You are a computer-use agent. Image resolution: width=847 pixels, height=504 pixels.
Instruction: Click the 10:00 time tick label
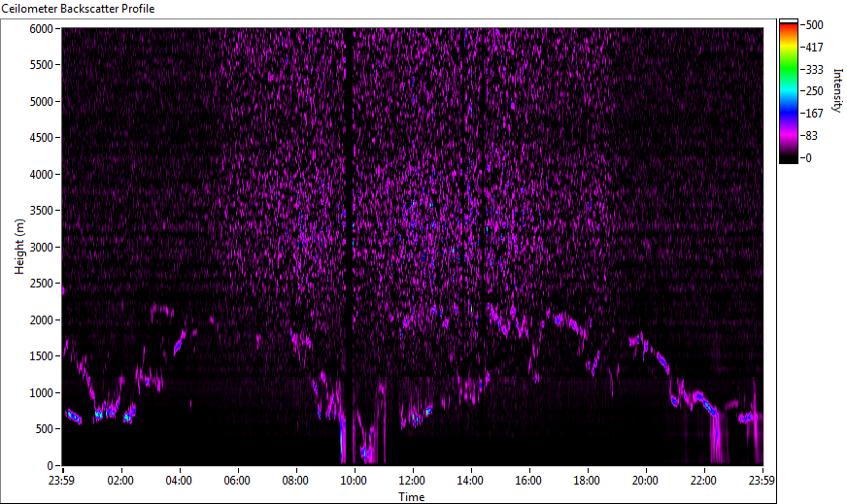[x=354, y=481]
